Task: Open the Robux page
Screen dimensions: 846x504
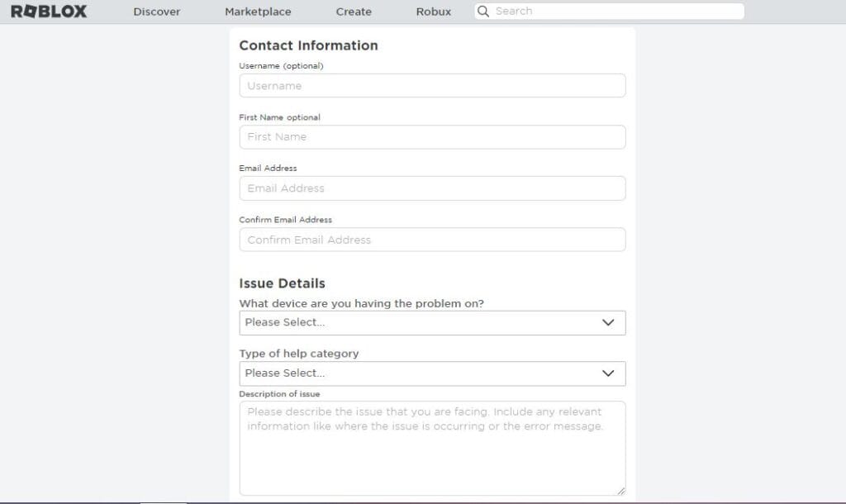Action: click(x=433, y=12)
